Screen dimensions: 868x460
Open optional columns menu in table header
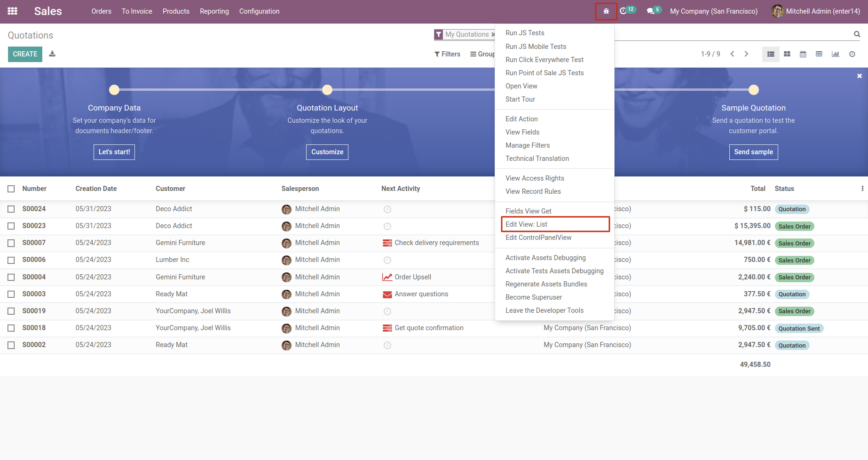point(862,189)
